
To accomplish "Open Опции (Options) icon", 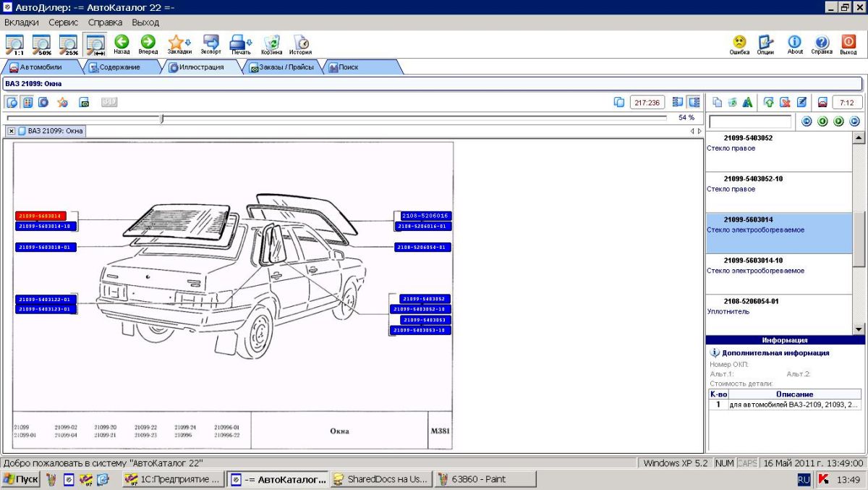I will tap(765, 43).
